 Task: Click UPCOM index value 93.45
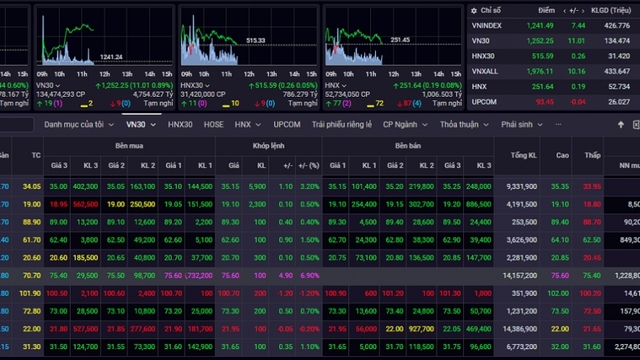coord(544,102)
